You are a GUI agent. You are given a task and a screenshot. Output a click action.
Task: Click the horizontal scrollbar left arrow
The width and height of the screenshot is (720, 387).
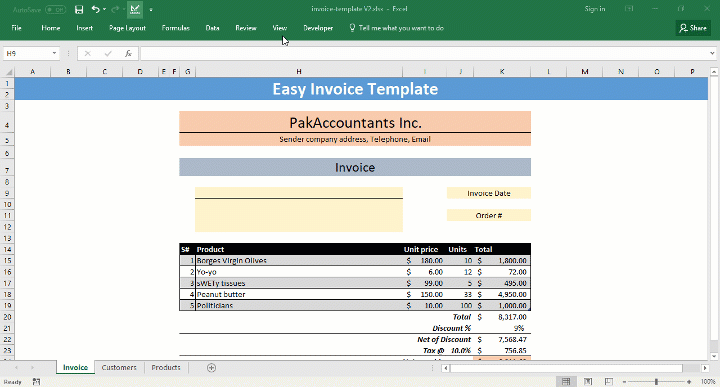[445, 368]
